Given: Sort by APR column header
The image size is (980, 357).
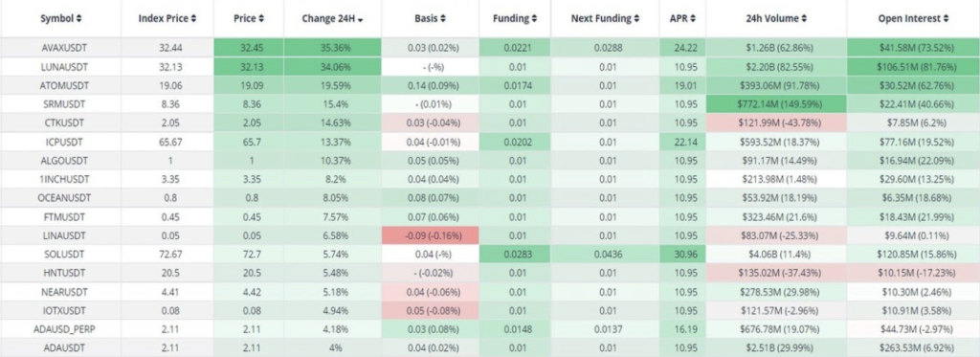Looking at the screenshot, I should tap(682, 19).
